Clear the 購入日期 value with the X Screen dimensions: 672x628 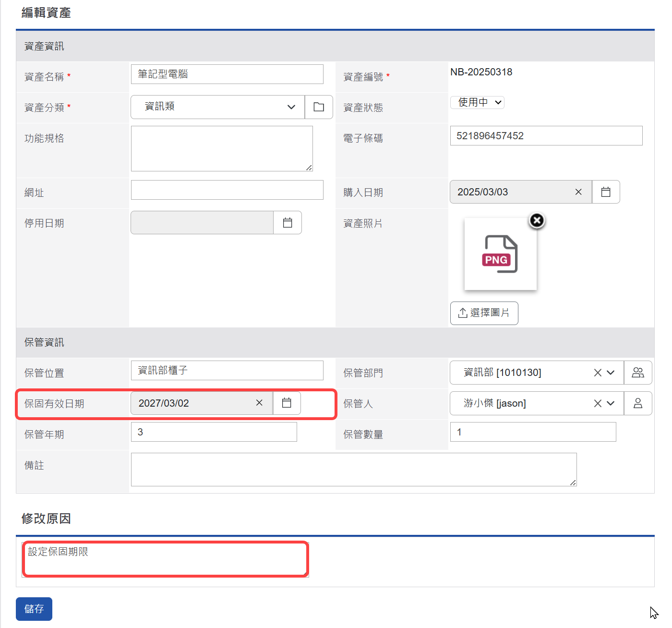pyautogui.click(x=578, y=192)
